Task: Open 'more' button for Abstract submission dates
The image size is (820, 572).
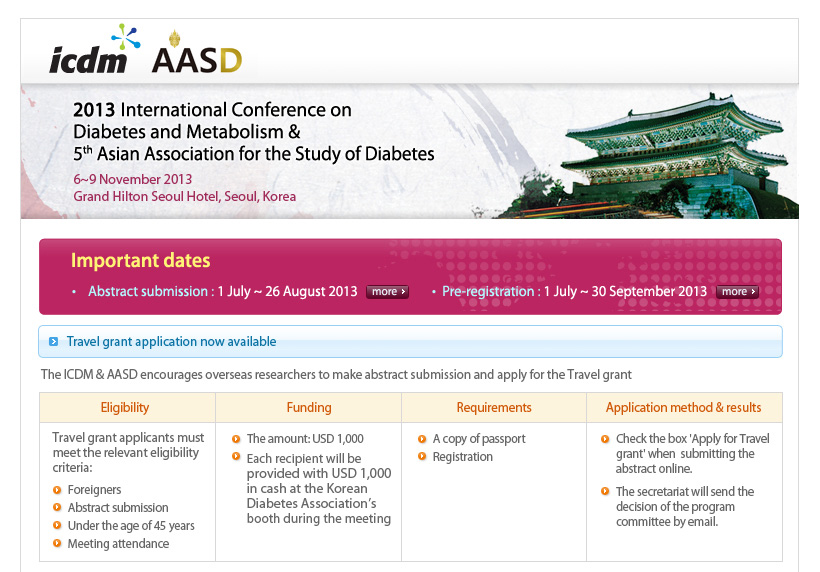Action: (387, 292)
